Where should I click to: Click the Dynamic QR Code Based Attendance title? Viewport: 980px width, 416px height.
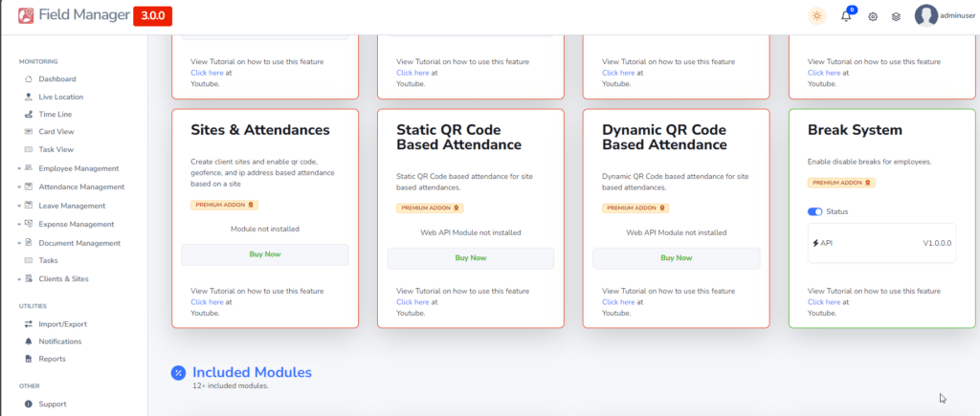coord(664,138)
